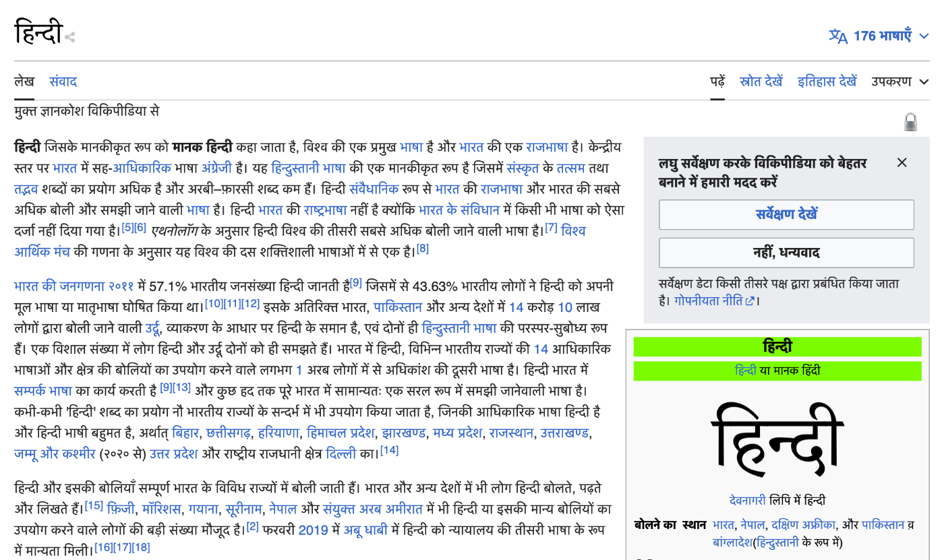
Task: Switch to the लेख tab
Action: tap(24, 82)
